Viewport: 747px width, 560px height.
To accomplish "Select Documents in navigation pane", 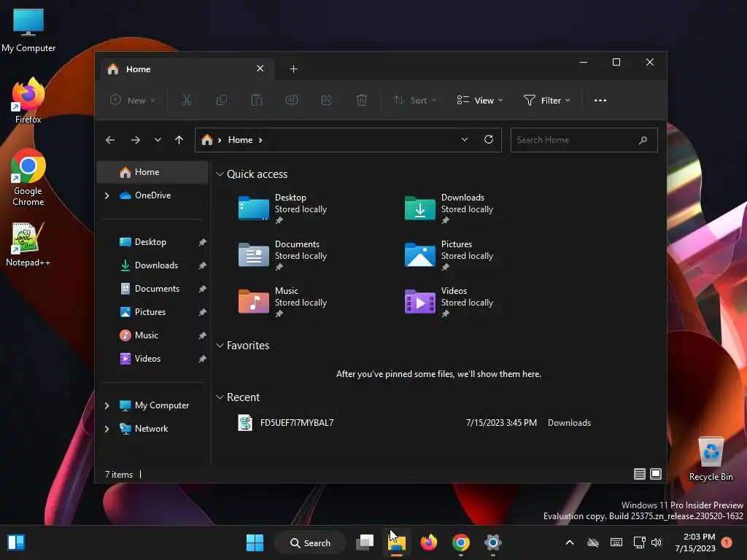I will (152, 289).
